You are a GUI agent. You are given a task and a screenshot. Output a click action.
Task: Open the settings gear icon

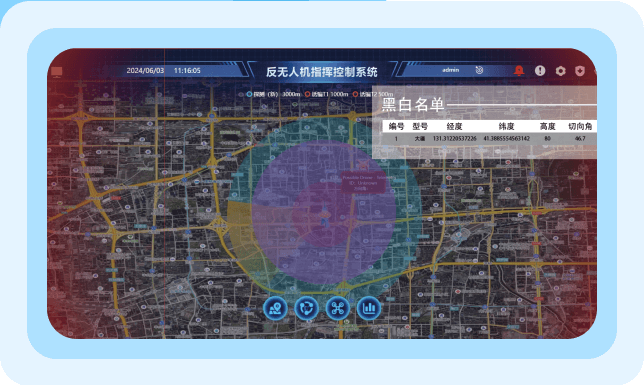point(560,71)
